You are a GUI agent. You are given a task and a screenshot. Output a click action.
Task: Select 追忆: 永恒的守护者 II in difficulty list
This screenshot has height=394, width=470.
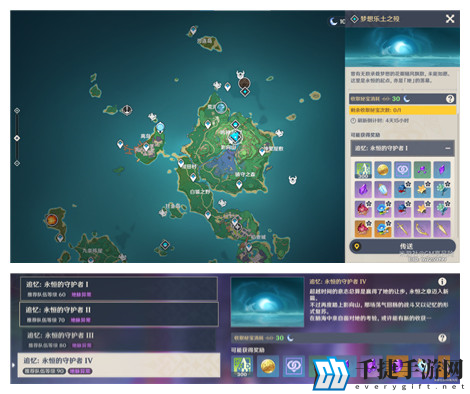pyautogui.click(x=118, y=314)
